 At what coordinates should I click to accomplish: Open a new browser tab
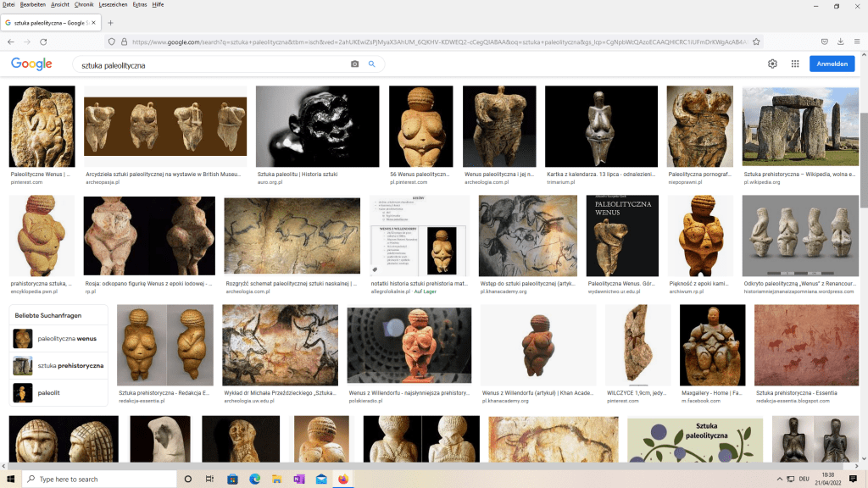(110, 23)
